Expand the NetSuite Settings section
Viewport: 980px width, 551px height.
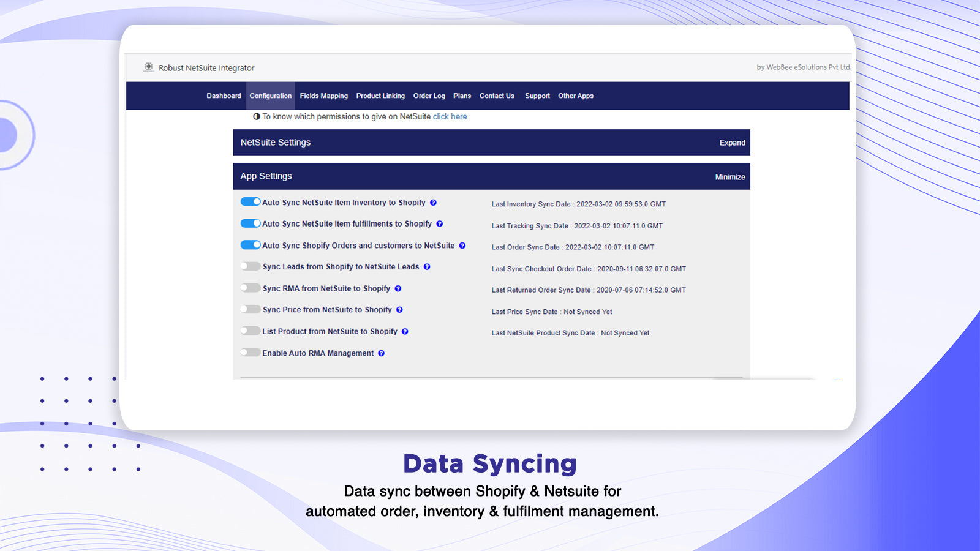pos(733,142)
